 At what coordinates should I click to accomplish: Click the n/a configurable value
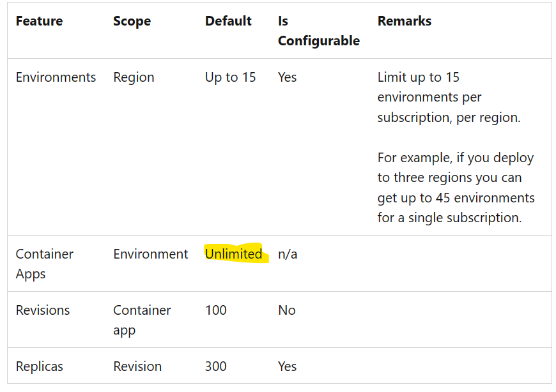pos(288,254)
